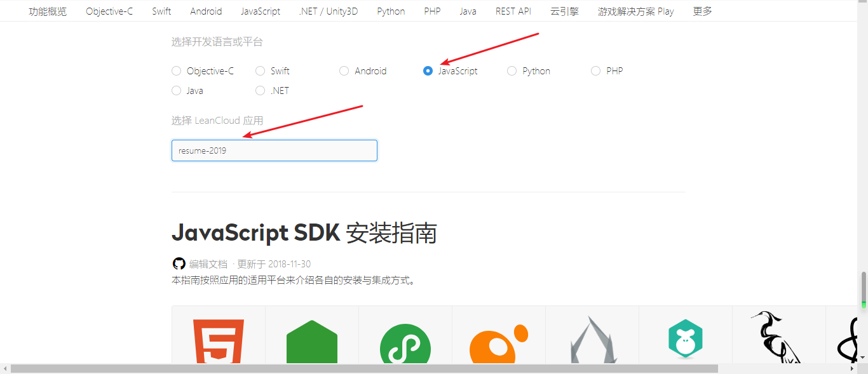Switch language selection to .NET
This screenshot has width=868, height=374.
pos(260,90)
